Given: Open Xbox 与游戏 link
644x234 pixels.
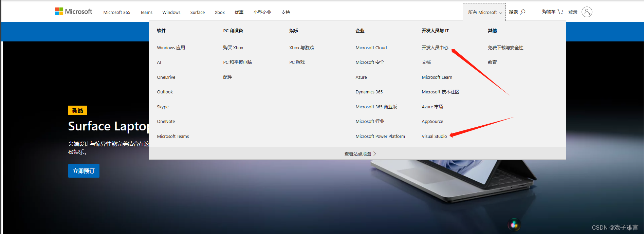Looking at the screenshot, I should pyautogui.click(x=301, y=48).
